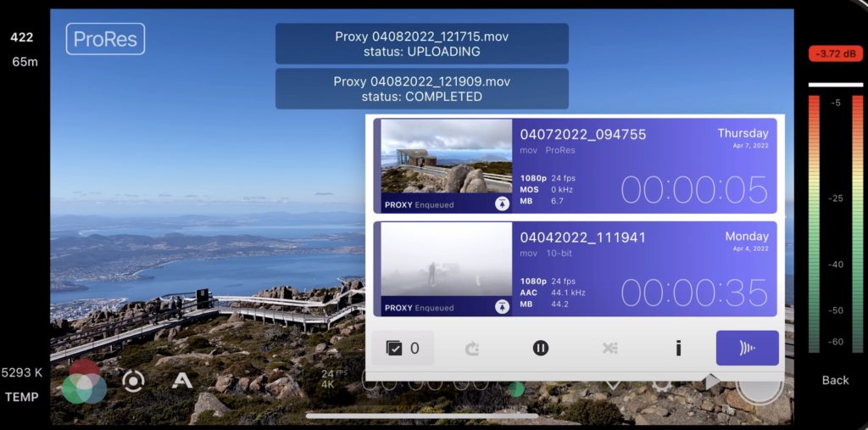Tap the UPLOADING proxy status banner
This screenshot has height=430, width=868.
click(421, 44)
